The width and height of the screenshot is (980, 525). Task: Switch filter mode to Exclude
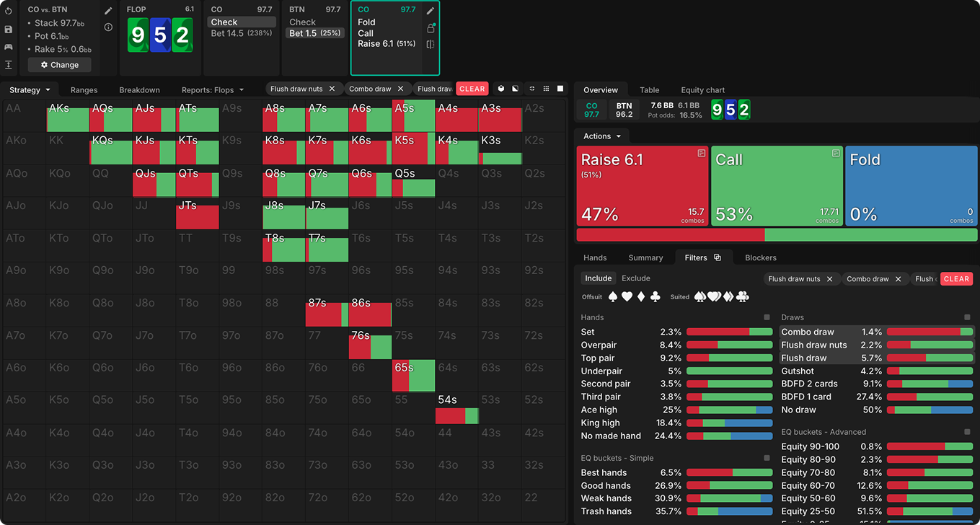click(635, 278)
